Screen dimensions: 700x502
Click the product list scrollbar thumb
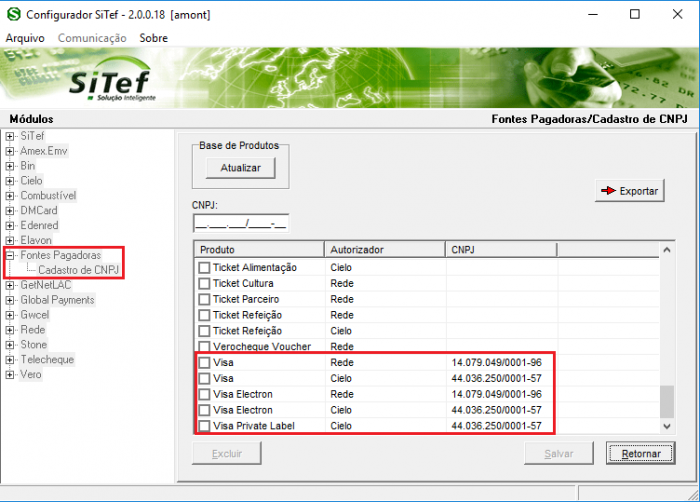(x=667, y=402)
